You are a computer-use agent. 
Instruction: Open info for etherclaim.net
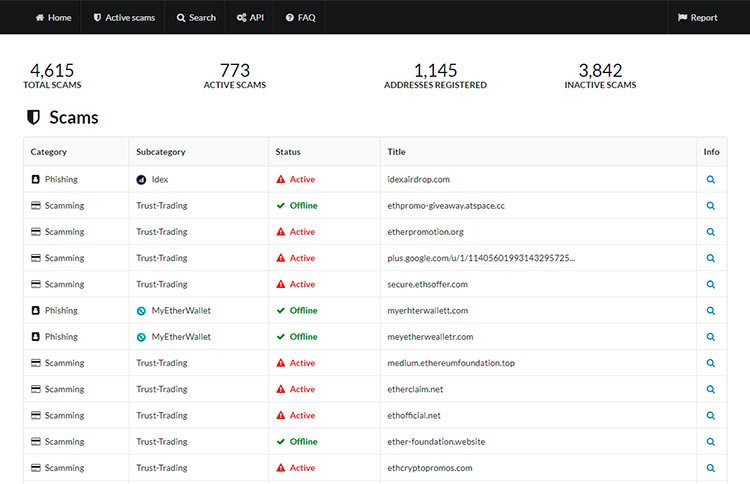coord(711,389)
